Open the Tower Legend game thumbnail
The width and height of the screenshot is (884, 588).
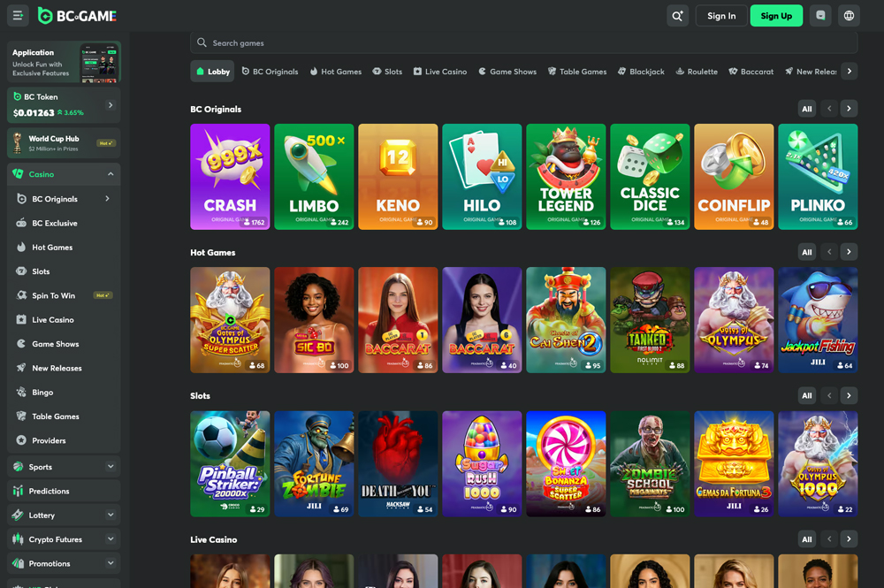566,177
